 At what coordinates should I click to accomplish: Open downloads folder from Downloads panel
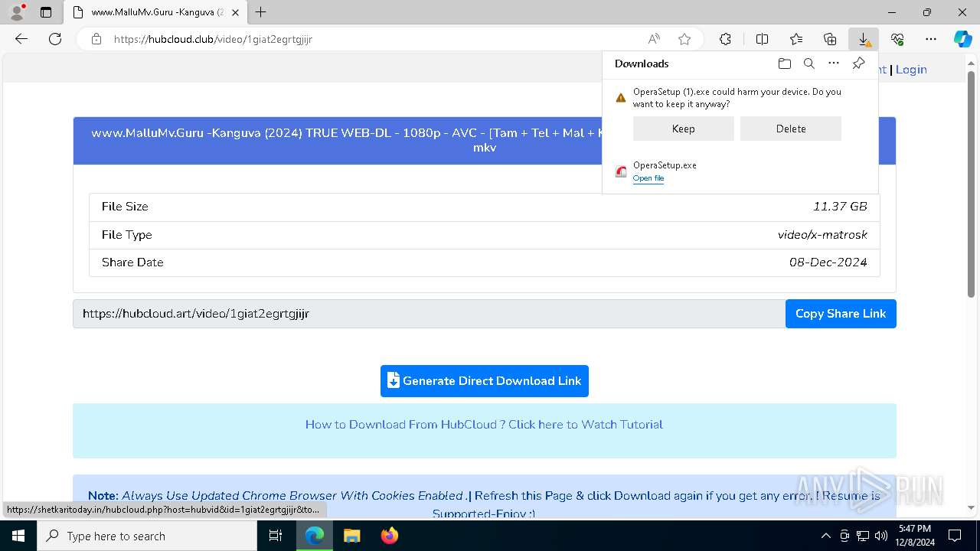784,64
